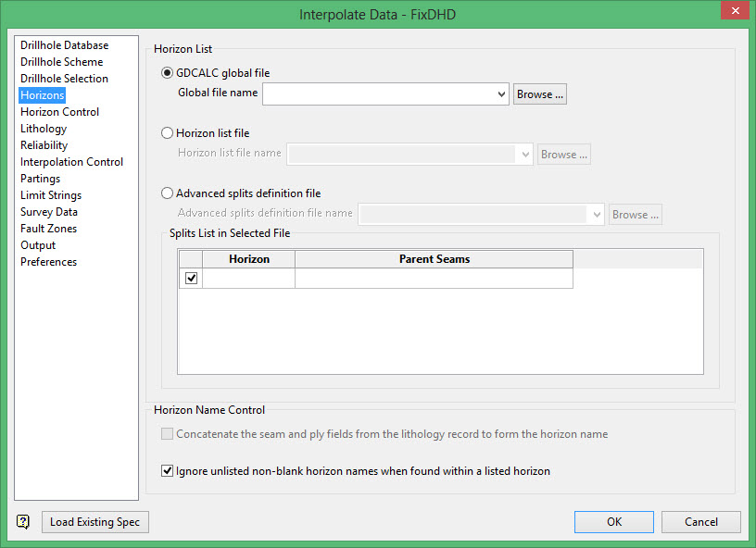This screenshot has width=756, height=548.
Task: Close the Interpolate Data window
Action: click(x=734, y=11)
